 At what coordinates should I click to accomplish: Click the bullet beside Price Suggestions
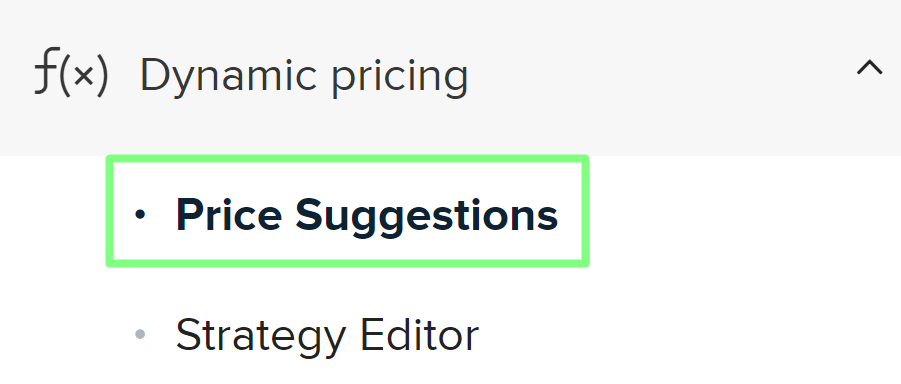(x=140, y=215)
